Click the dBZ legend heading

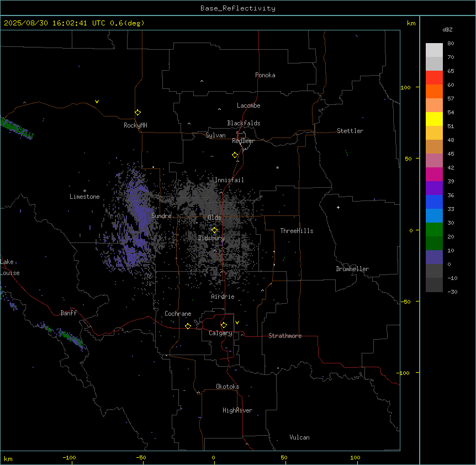(447, 30)
